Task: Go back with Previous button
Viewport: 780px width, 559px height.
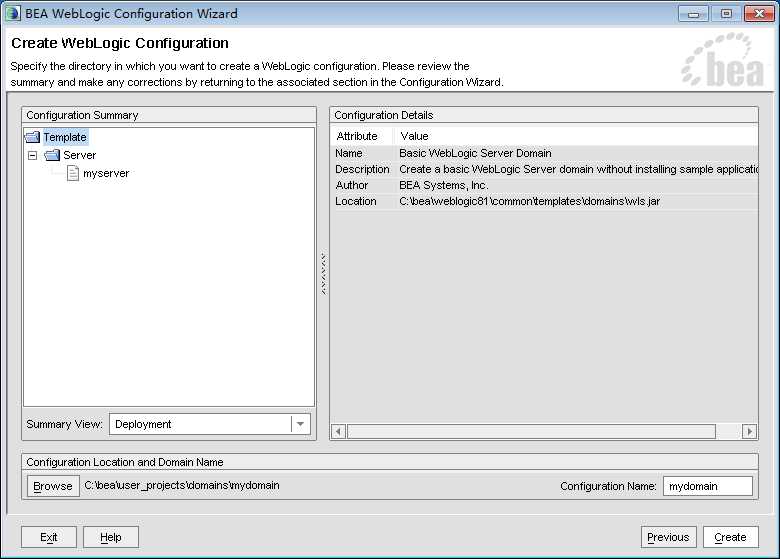Action: (668, 537)
